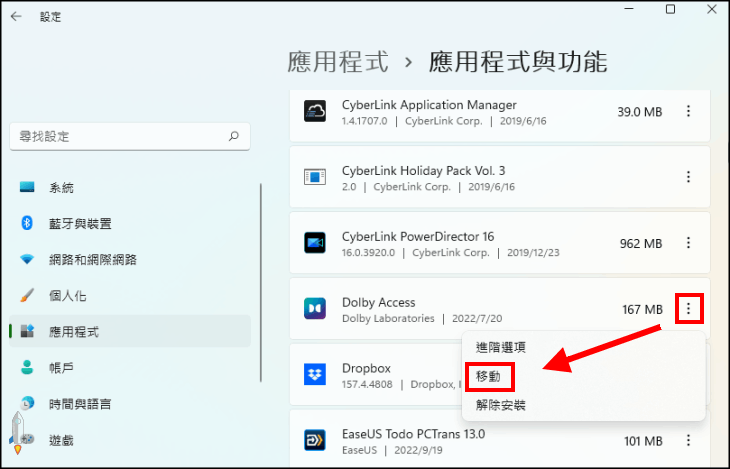Select CyberLink Holiday Pack Vol. 3 text
The width and height of the screenshot is (730, 469).
point(423,170)
